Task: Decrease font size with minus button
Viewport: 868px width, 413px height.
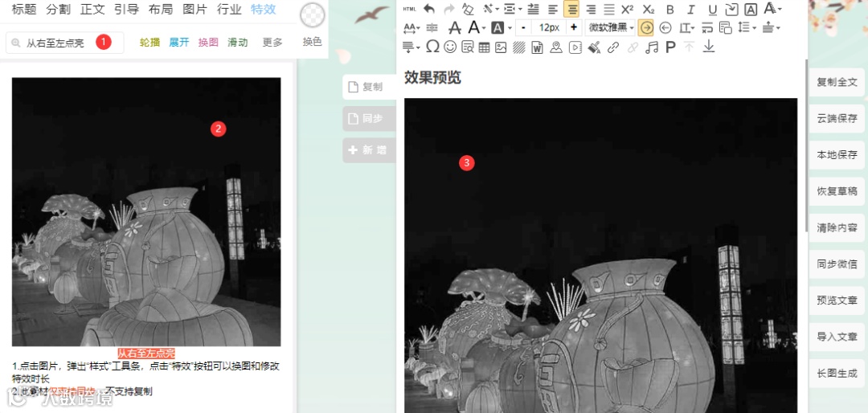Action: click(523, 27)
